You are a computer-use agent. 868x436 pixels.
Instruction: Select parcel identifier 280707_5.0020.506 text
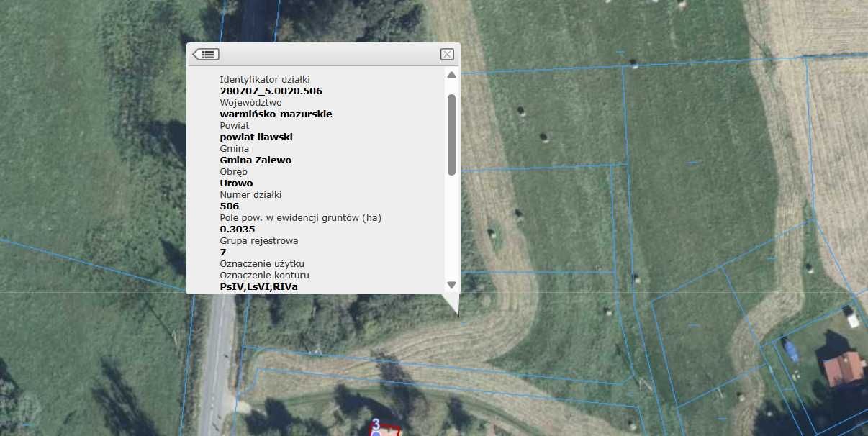(271, 91)
